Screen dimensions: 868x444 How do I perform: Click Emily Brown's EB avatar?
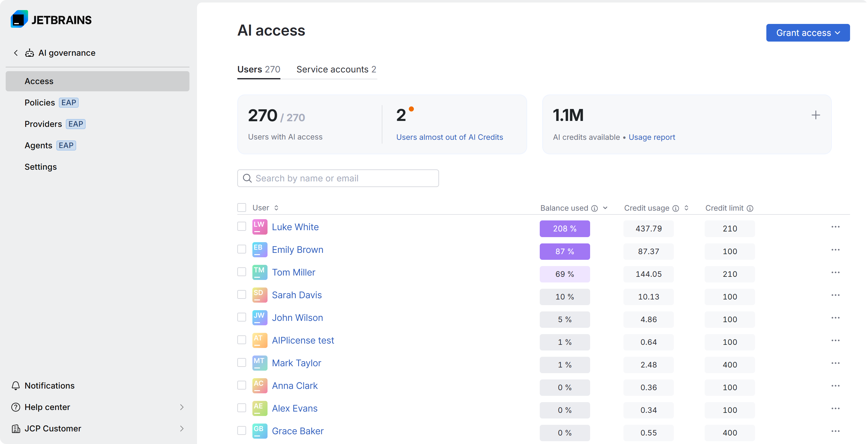pyautogui.click(x=259, y=249)
